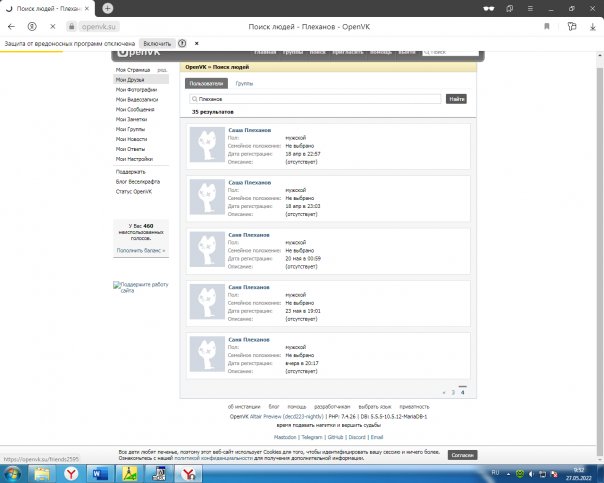
Task: Open a new tab with the plus button
Action: point(107,8)
